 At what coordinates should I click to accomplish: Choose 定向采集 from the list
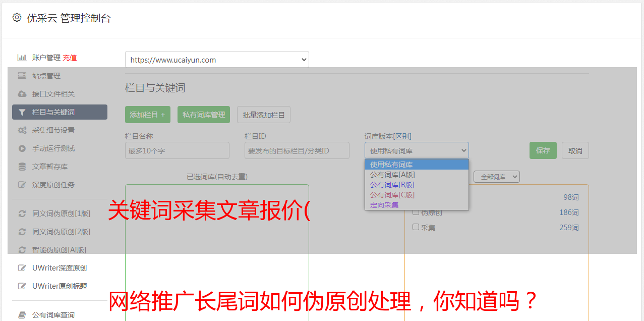(x=417, y=205)
